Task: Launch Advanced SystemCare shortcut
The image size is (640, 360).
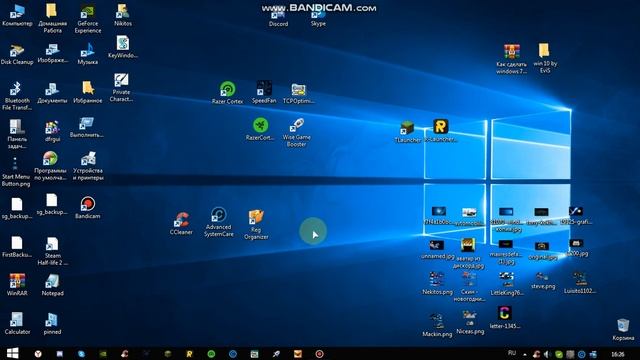Action: [218, 222]
